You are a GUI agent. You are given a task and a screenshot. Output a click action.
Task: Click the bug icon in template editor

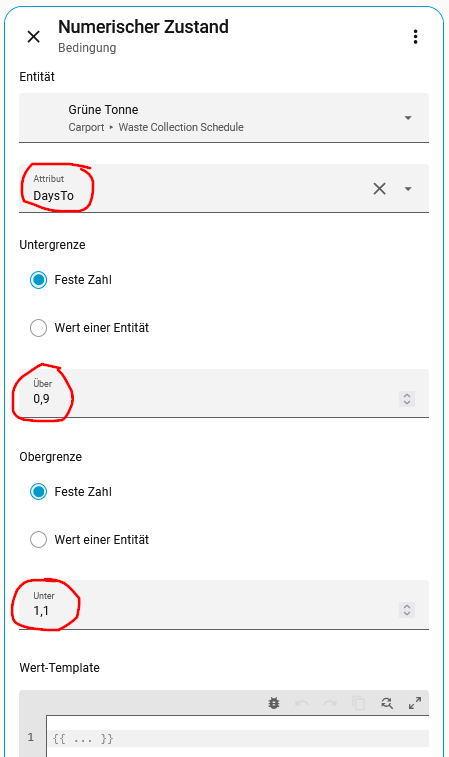[274, 703]
